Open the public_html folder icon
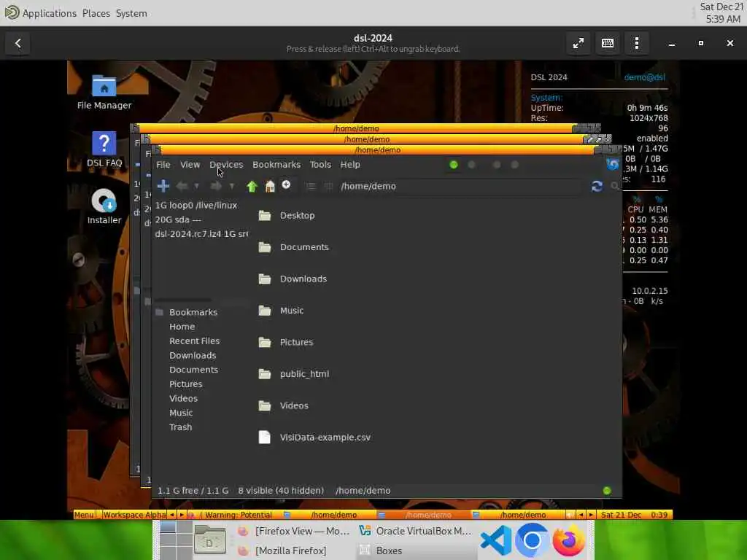The height and width of the screenshot is (560, 747). [265, 374]
